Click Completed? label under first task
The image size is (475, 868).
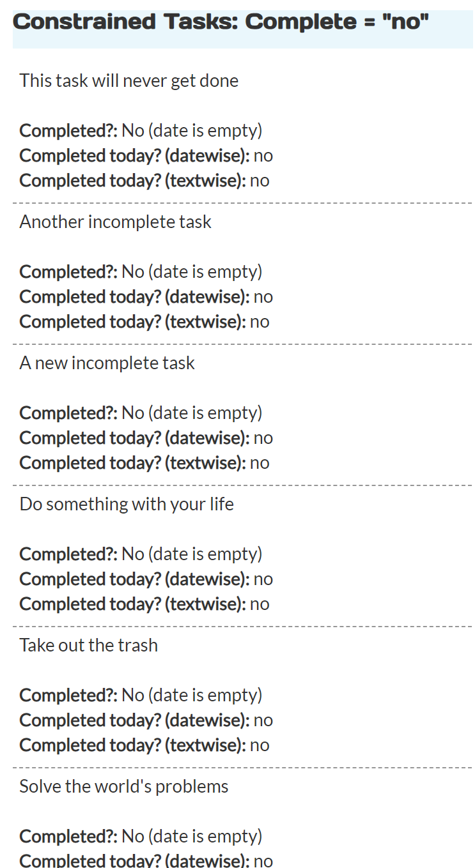pos(68,131)
